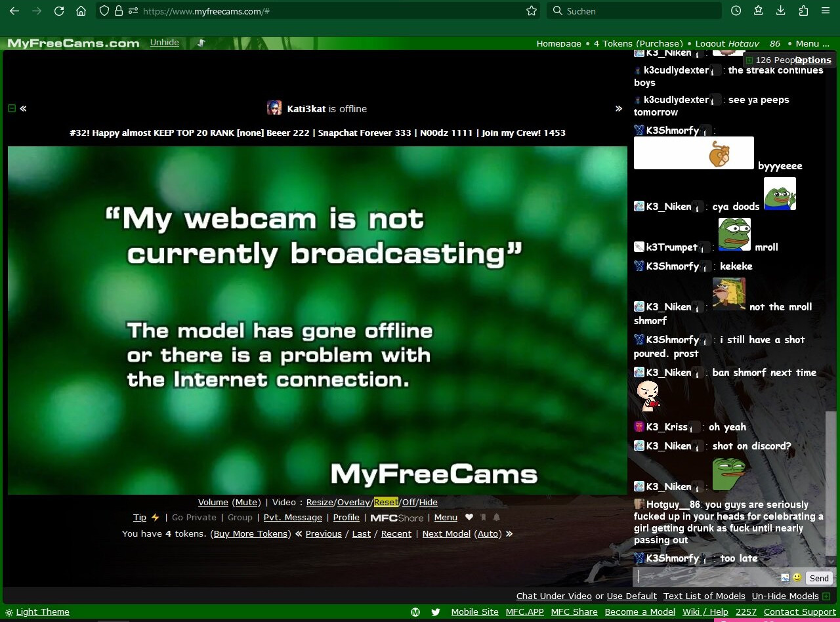The image size is (840, 622).
Task: Reload the page with the refresh icon
Action: pyautogui.click(x=59, y=11)
